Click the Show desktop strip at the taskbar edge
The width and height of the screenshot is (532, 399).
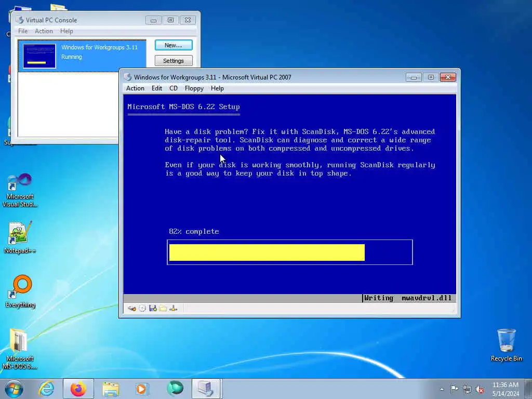click(528, 389)
